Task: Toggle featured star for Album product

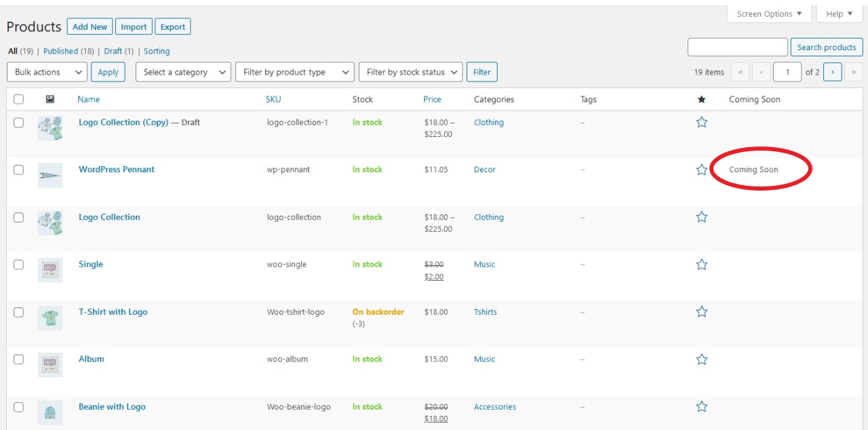Action: point(702,359)
